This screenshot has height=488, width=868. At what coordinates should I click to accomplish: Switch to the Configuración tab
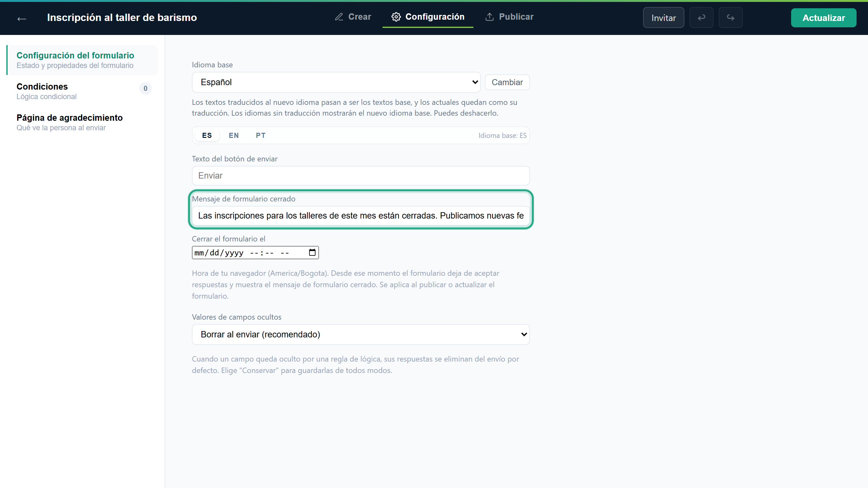point(428,17)
